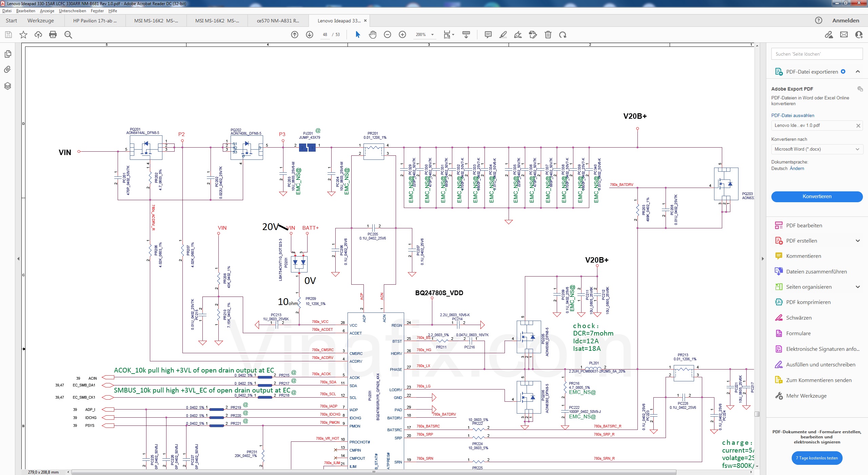
Task: Click 7 Tage kostenlos testen button
Action: click(817, 458)
